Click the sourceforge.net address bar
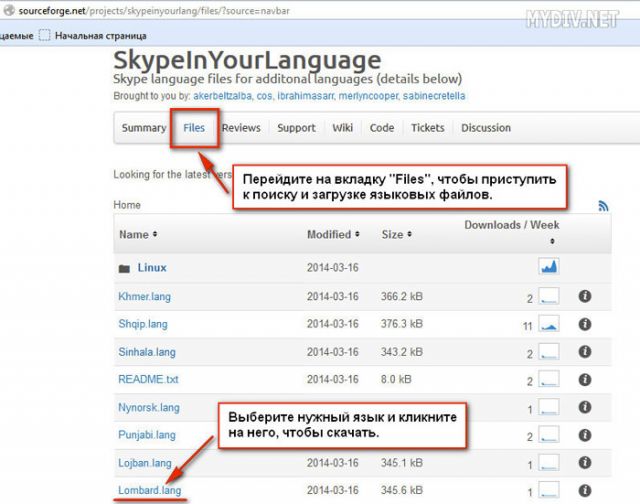The width and height of the screenshot is (640, 504). (154, 11)
